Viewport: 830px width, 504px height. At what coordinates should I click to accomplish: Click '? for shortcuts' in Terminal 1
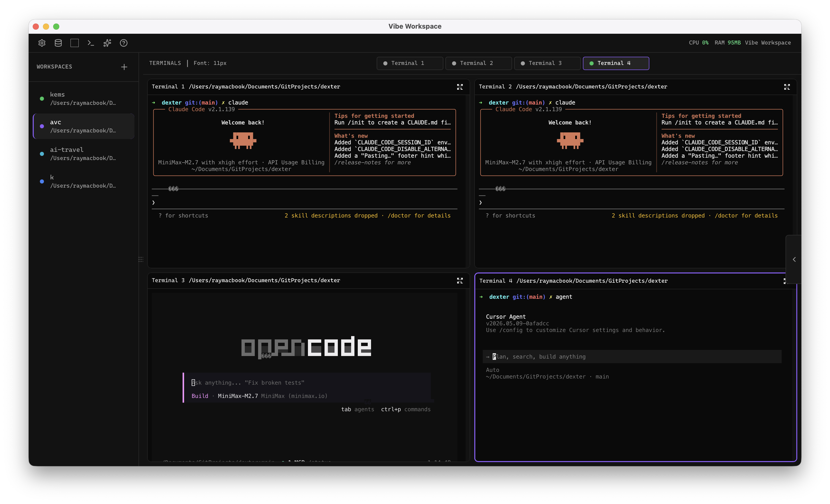pyautogui.click(x=183, y=216)
